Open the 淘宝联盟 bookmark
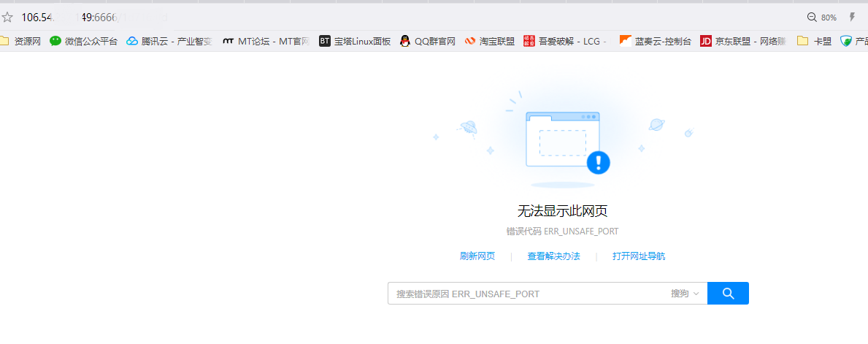The height and width of the screenshot is (344, 868). pos(489,41)
